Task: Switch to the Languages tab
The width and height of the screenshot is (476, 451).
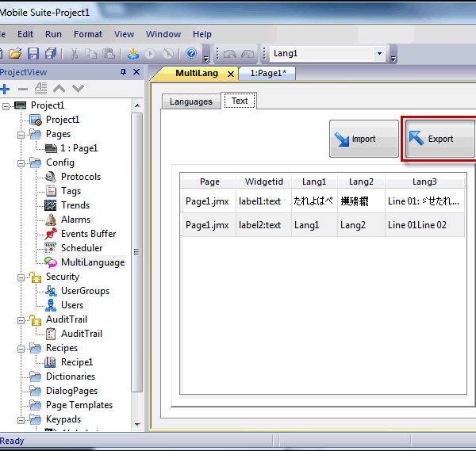Action: [191, 101]
